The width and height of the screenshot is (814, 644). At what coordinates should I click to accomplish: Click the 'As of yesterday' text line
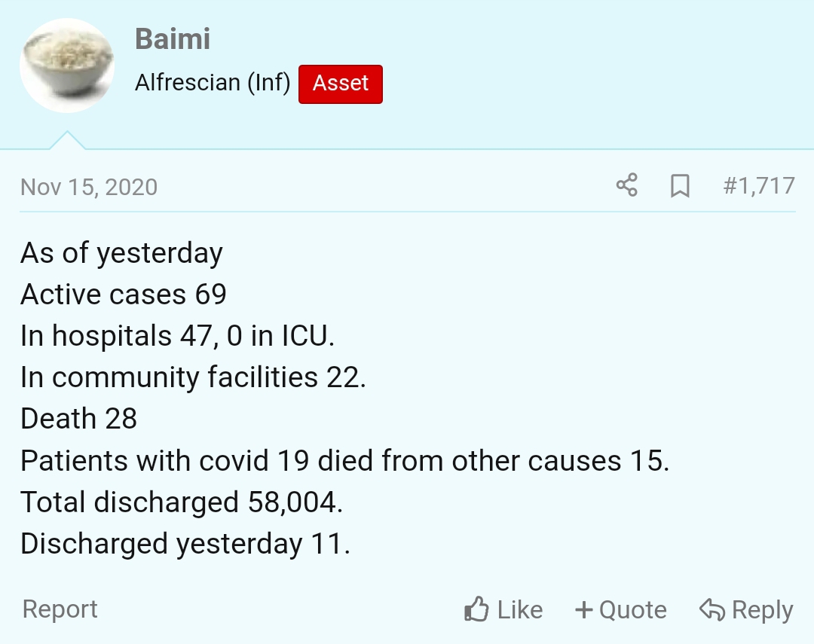[x=121, y=254]
